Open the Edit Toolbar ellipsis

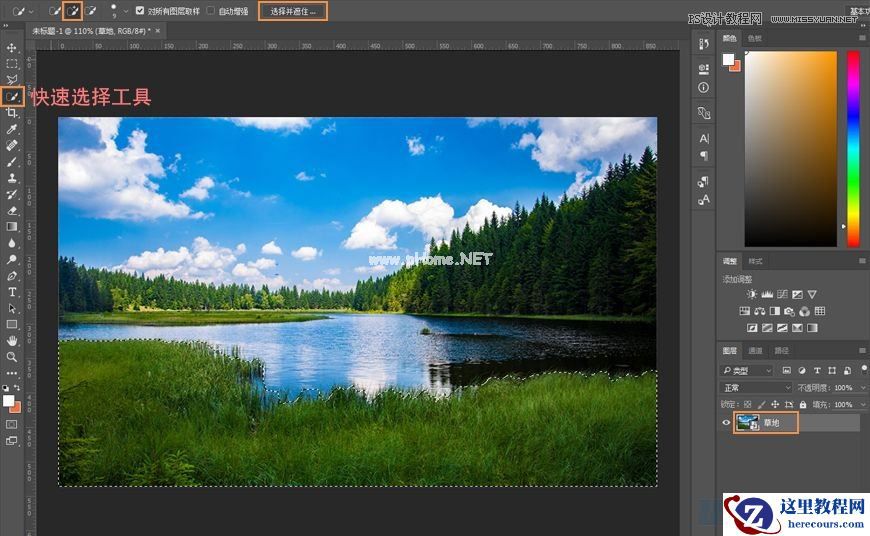point(12,373)
